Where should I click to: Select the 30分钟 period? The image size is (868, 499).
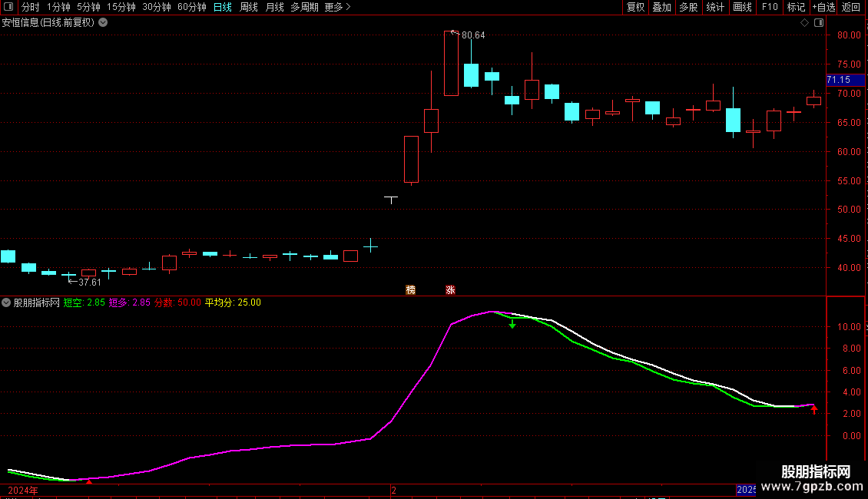[157, 7]
